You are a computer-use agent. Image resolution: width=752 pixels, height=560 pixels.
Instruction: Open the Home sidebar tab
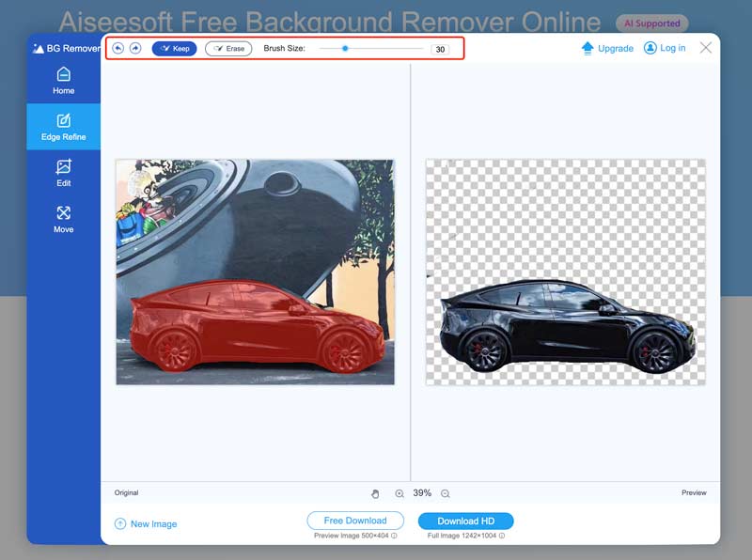(63, 81)
